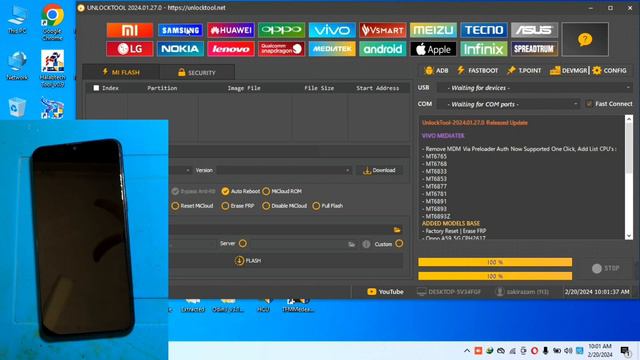Expand the USB devices dropdown

pyautogui.click(x=534, y=88)
